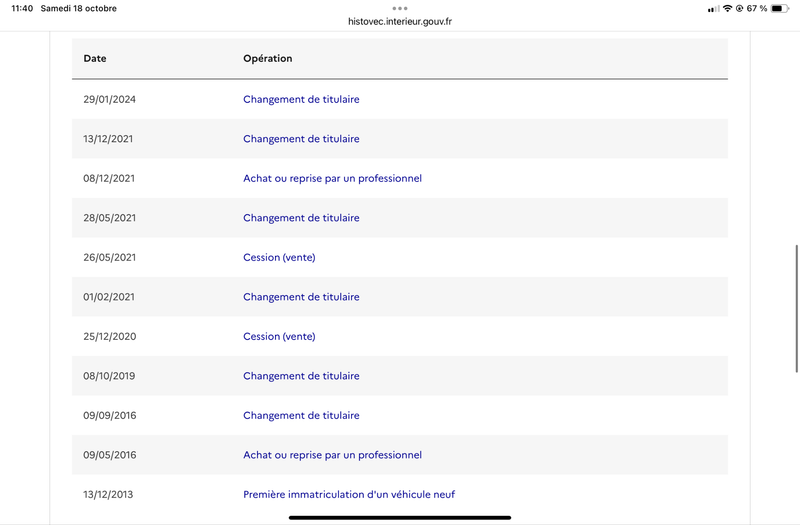
Task: Click the Date column header
Action: pyautogui.click(x=95, y=58)
